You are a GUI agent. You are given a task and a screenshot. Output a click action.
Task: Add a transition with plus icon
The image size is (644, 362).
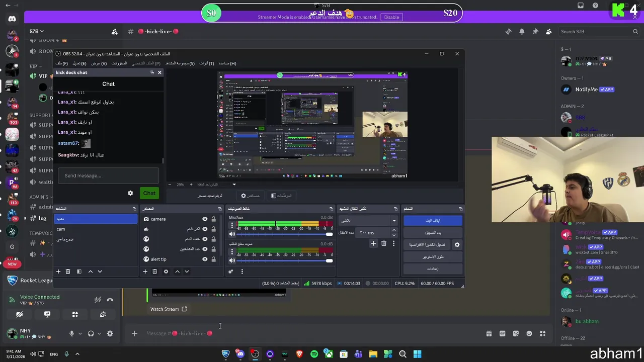(x=373, y=243)
